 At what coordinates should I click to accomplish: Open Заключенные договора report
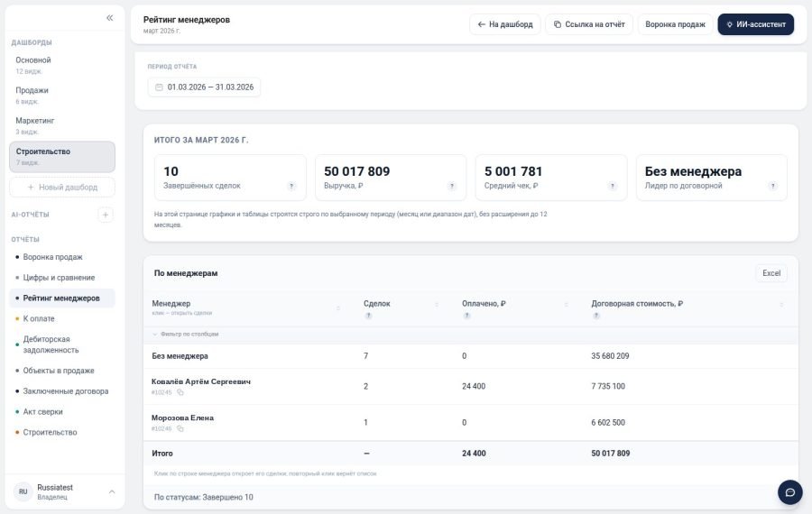pos(62,391)
